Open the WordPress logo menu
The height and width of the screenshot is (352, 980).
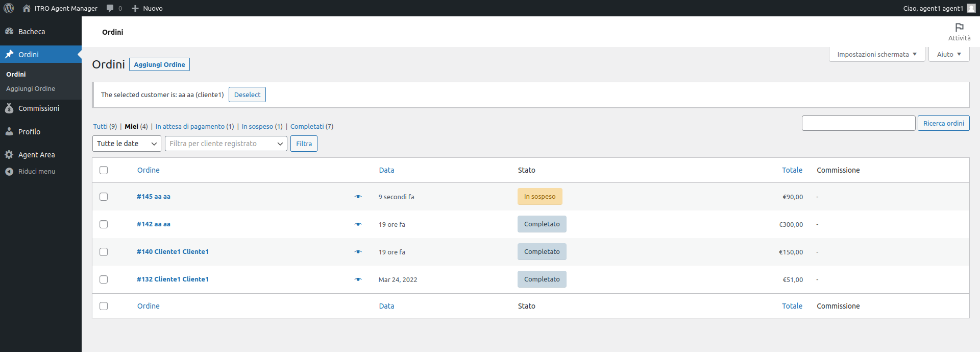click(x=9, y=8)
